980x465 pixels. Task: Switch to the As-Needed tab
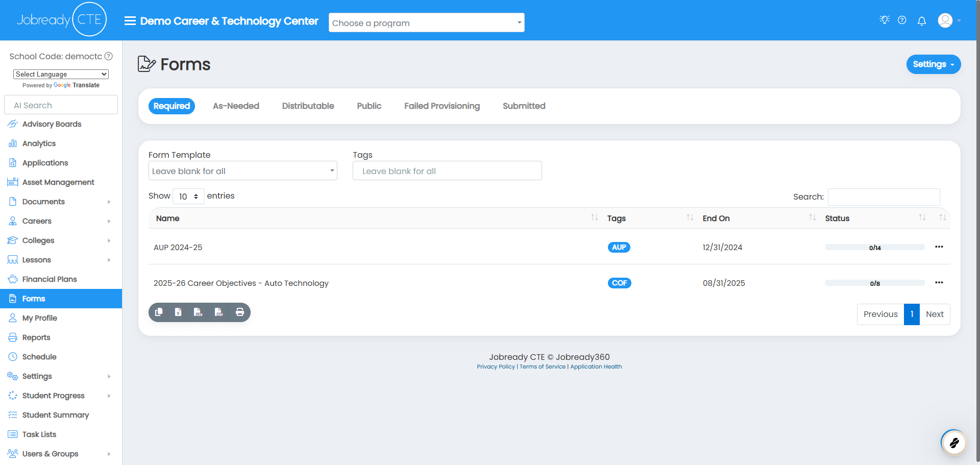[236, 106]
